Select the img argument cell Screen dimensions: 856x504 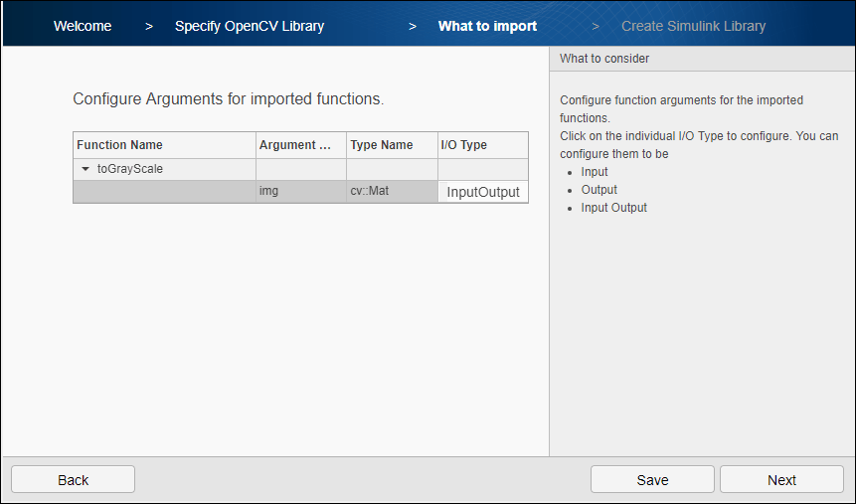301,191
